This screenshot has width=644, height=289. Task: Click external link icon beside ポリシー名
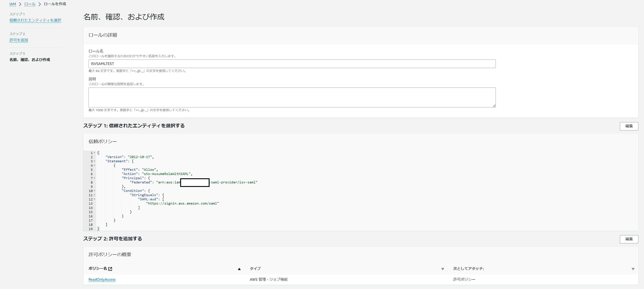110,269
